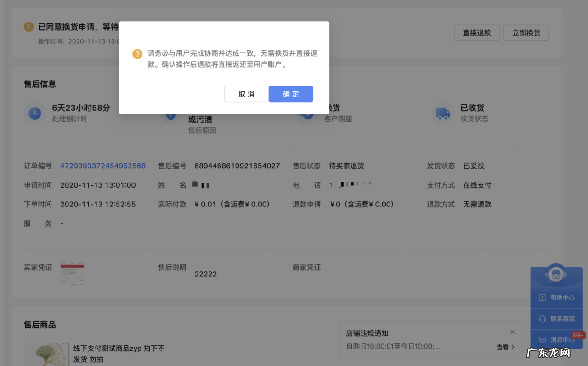Open the buyer voucher image under 买家凭证
Viewport: 588px width, 366px height.
(x=72, y=274)
